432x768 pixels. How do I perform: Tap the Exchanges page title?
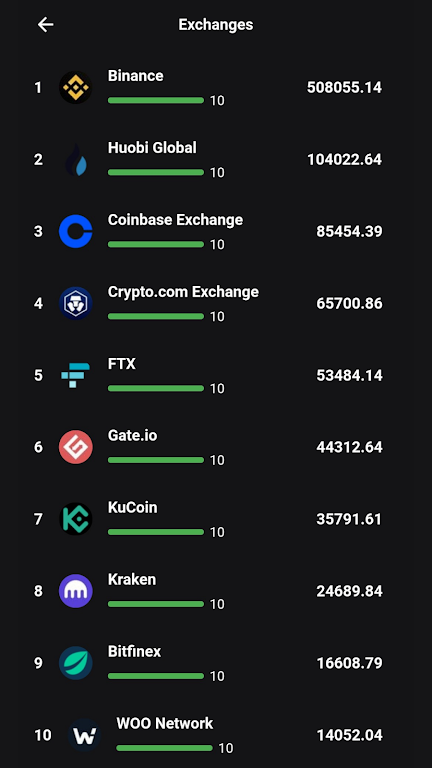coord(216,24)
